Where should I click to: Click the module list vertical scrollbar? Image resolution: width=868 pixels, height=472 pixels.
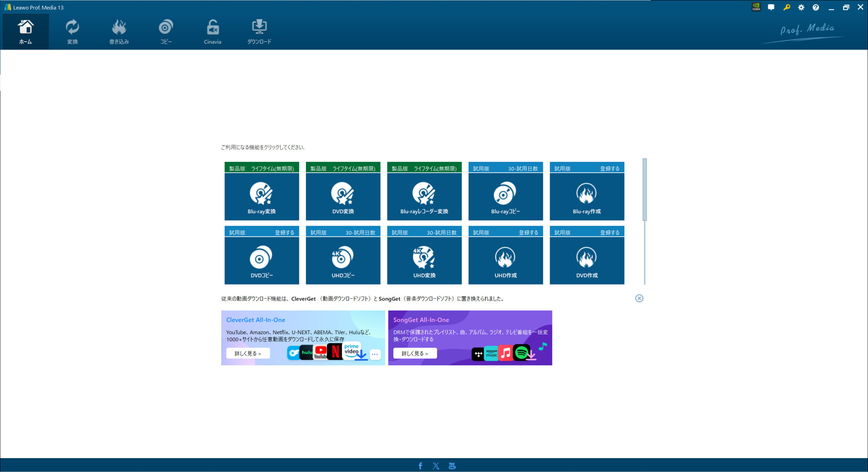tap(645, 190)
